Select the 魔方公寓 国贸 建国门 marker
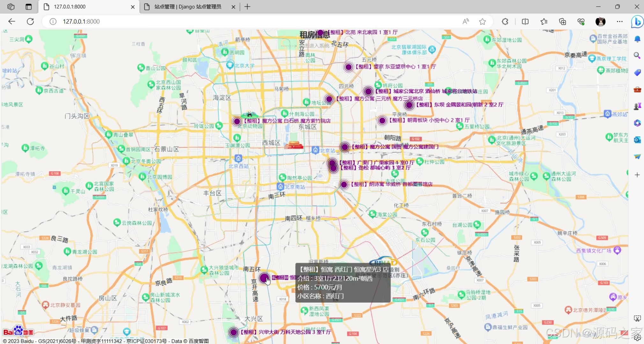The width and height of the screenshot is (644, 344). point(345,147)
